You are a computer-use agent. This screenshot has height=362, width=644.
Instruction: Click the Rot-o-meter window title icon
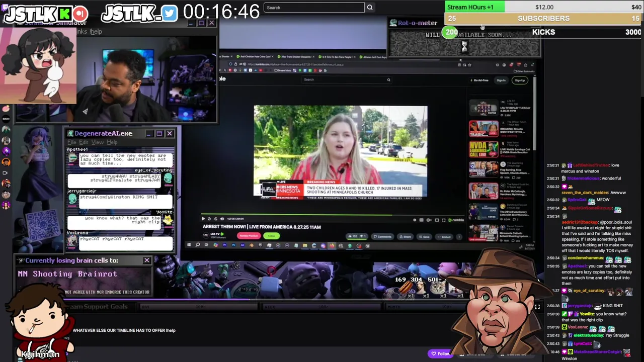(393, 23)
